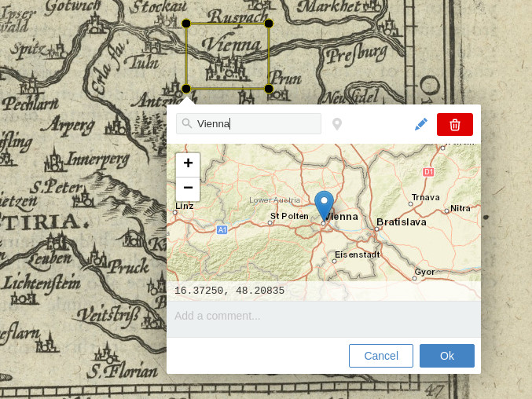Click Arperg label on old map
532x399 pixels.
pyautogui.click(x=68, y=126)
